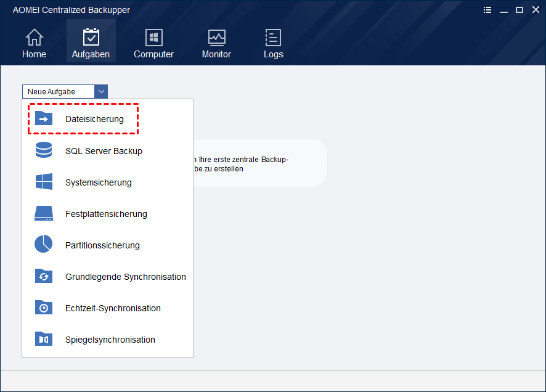Click the Echtzeit-Synchronisation clock folder icon
Viewport: 546px width, 392px height.
44,308
